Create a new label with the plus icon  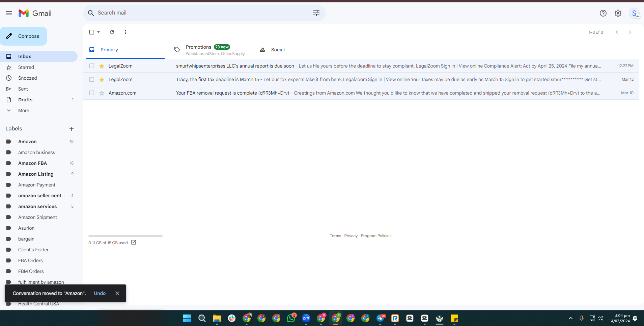(x=72, y=129)
